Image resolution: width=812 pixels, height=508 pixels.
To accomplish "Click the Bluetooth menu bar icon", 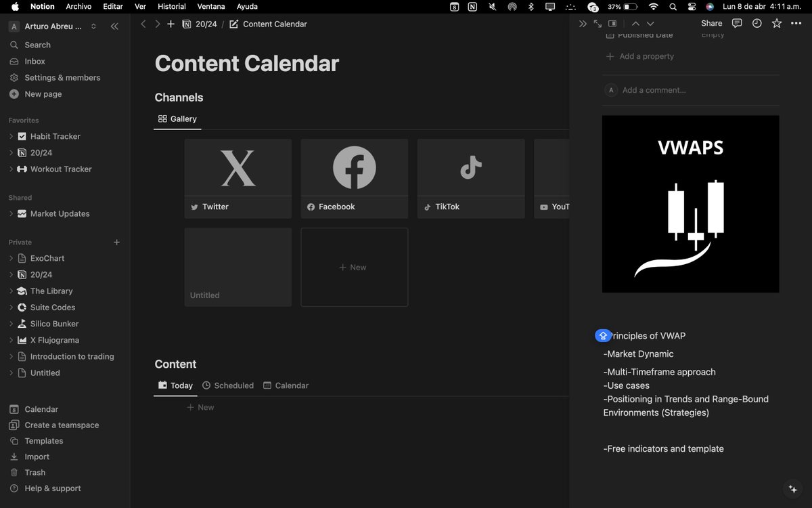I will 531,6.
